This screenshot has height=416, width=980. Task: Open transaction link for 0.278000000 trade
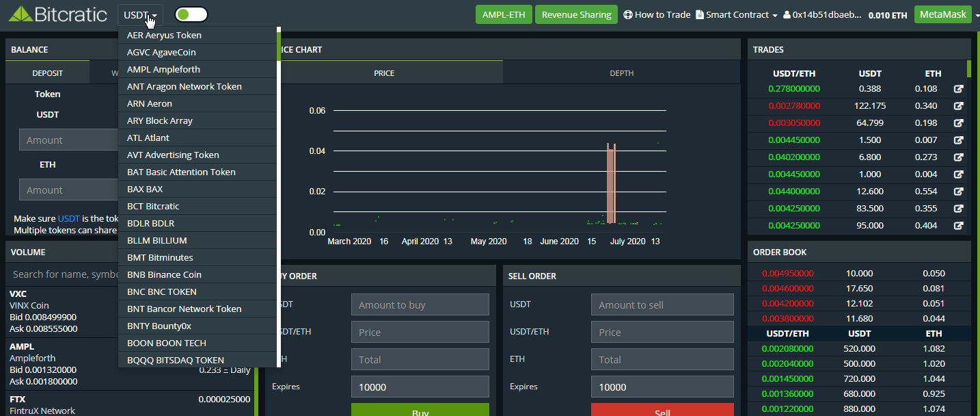click(x=959, y=89)
